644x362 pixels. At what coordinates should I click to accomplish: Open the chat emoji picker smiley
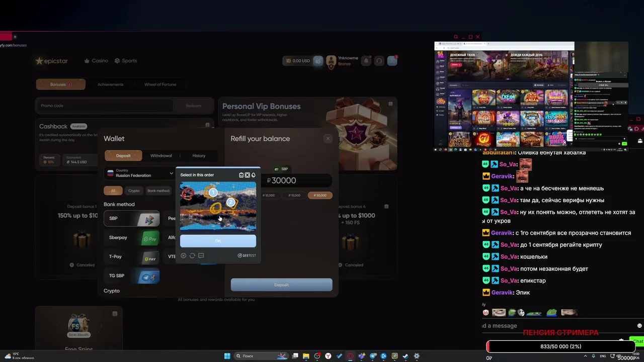639,326
